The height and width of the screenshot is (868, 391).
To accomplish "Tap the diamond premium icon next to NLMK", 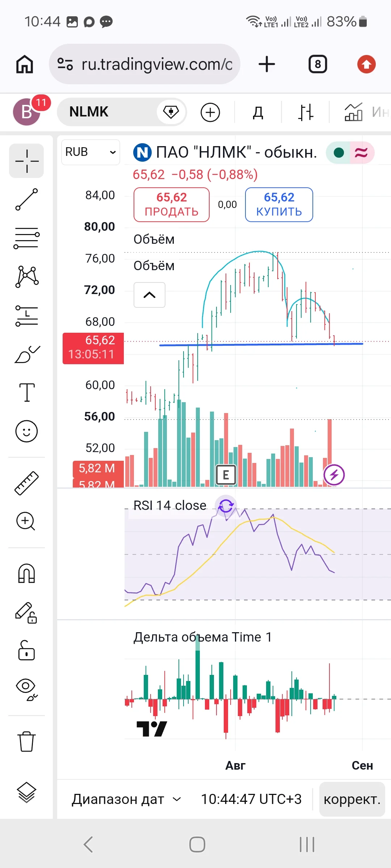I will point(171,112).
